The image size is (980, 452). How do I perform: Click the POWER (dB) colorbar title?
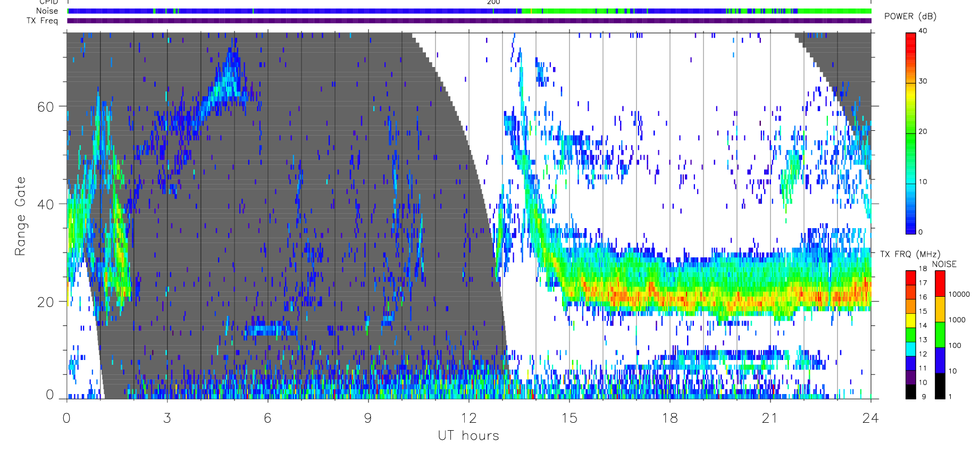click(x=910, y=16)
